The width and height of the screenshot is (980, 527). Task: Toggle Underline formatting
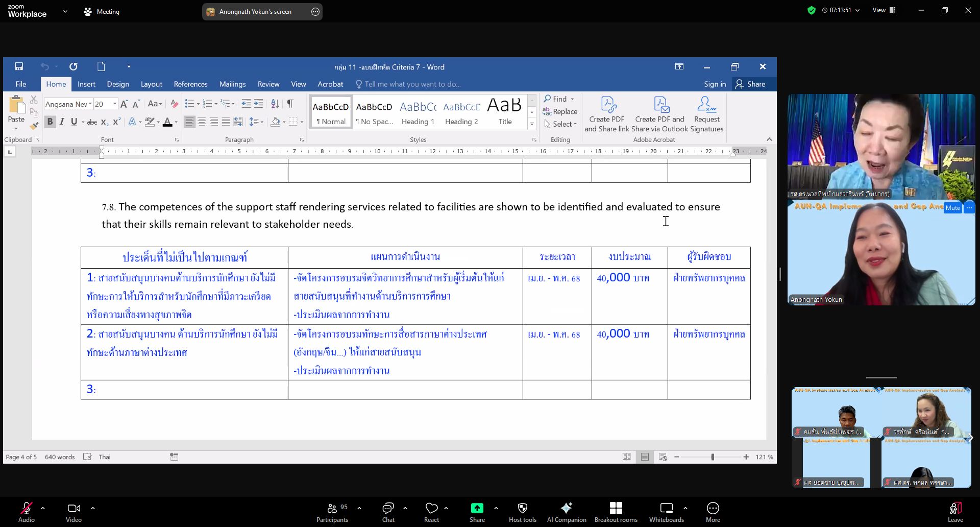tap(74, 122)
